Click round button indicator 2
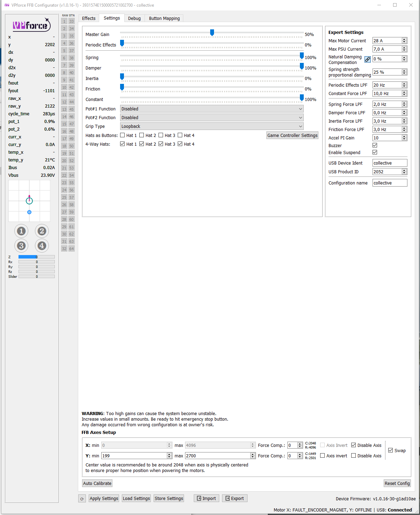The height and width of the screenshot is (515, 420). coord(42,231)
